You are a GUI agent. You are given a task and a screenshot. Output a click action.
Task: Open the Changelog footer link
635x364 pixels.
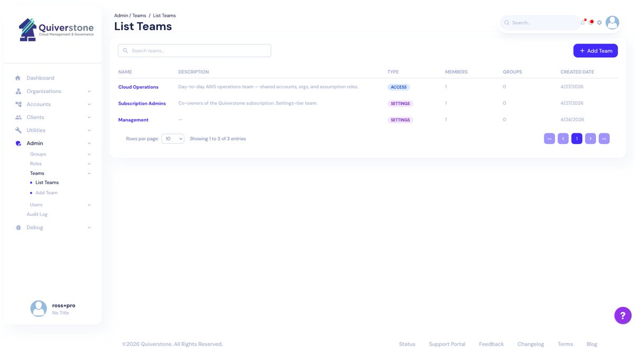(531, 344)
